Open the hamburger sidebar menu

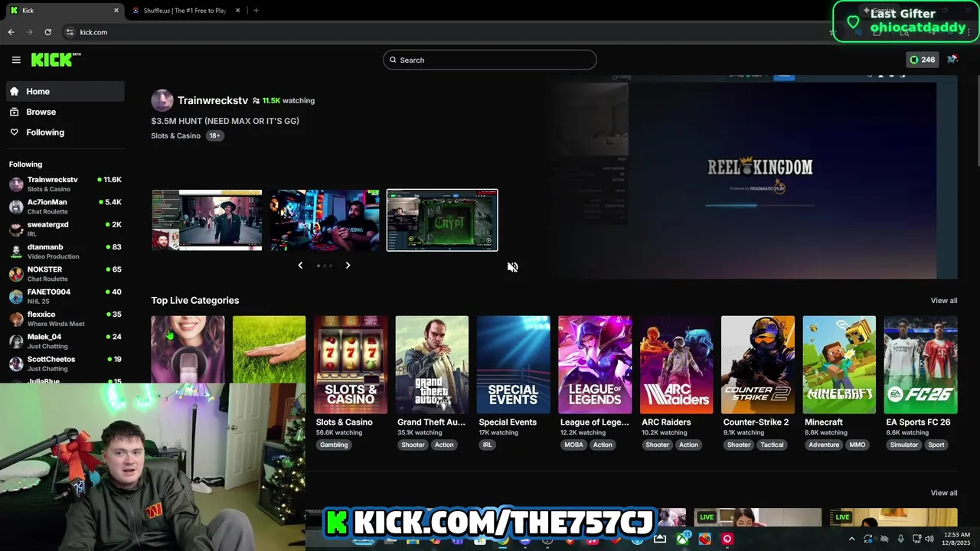pos(16,60)
